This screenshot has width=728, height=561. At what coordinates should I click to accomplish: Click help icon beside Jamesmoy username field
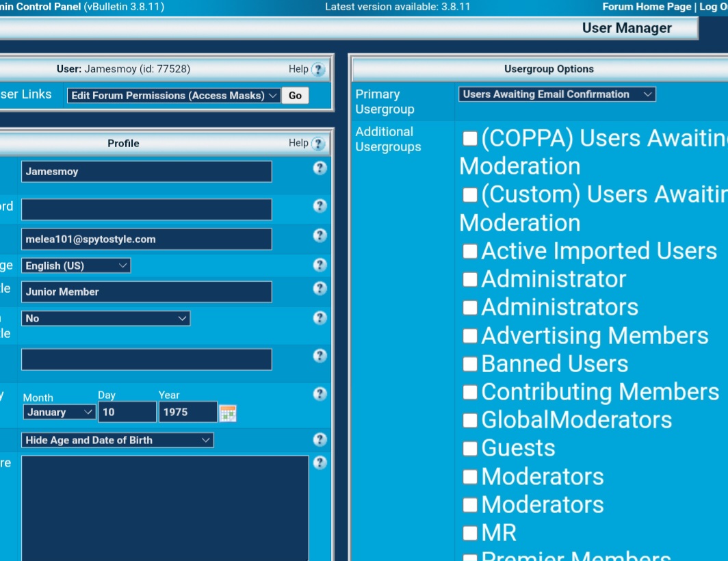point(320,168)
